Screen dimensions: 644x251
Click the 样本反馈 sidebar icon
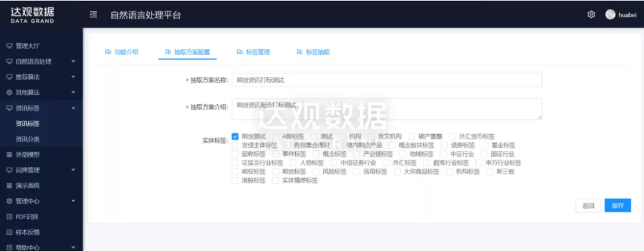pos(9,232)
